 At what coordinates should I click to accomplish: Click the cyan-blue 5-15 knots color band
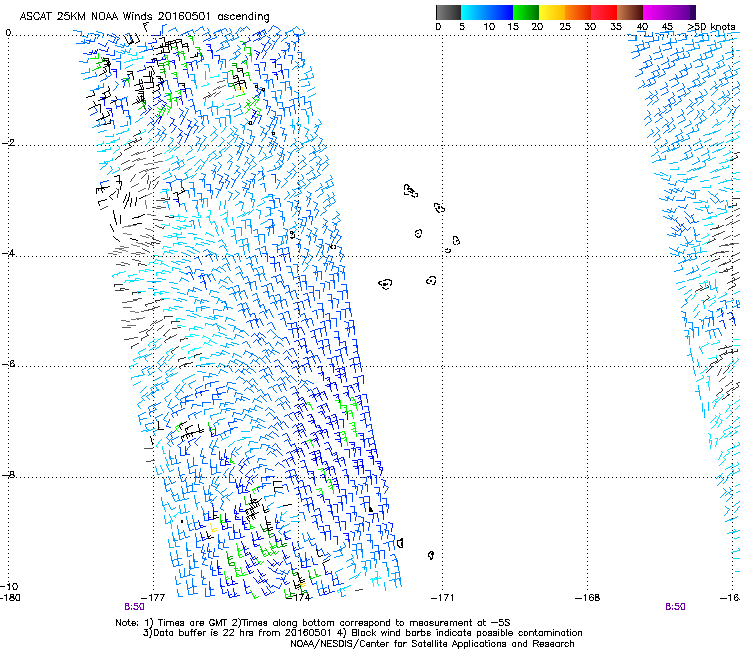(487, 12)
